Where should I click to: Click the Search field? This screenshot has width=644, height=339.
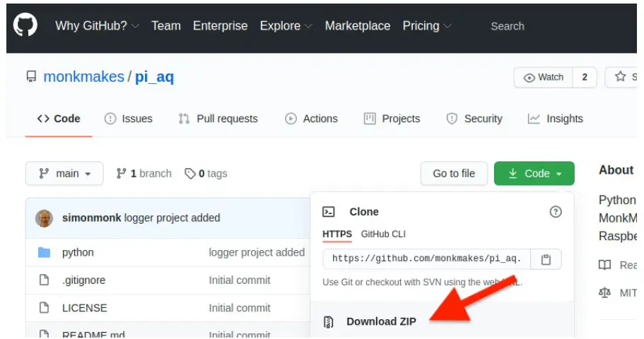(508, 26)
